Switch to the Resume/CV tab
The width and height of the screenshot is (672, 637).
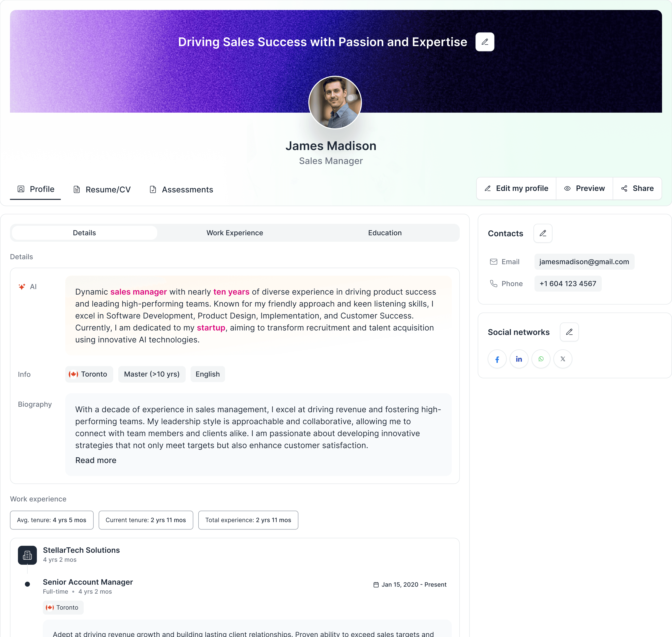(x=102, y=189)
